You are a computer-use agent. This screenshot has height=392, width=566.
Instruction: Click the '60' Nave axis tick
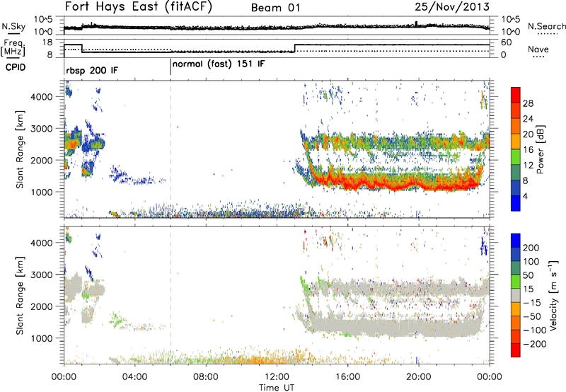[x=507, y=42]
